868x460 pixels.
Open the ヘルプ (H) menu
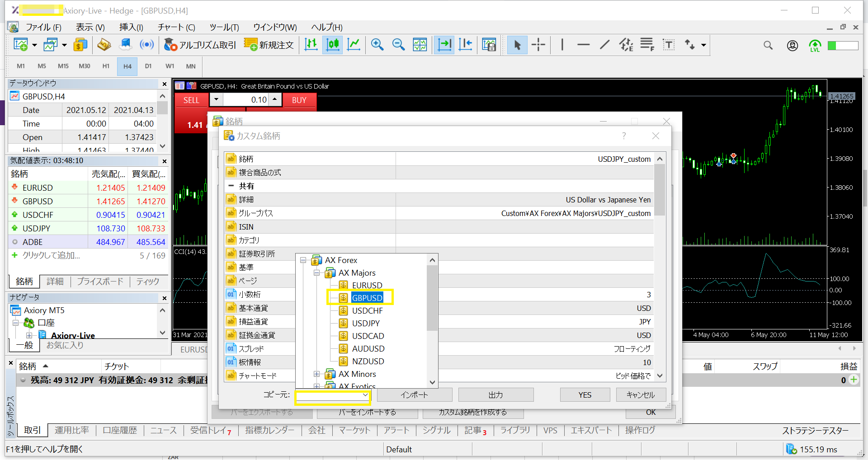(327, 27)
